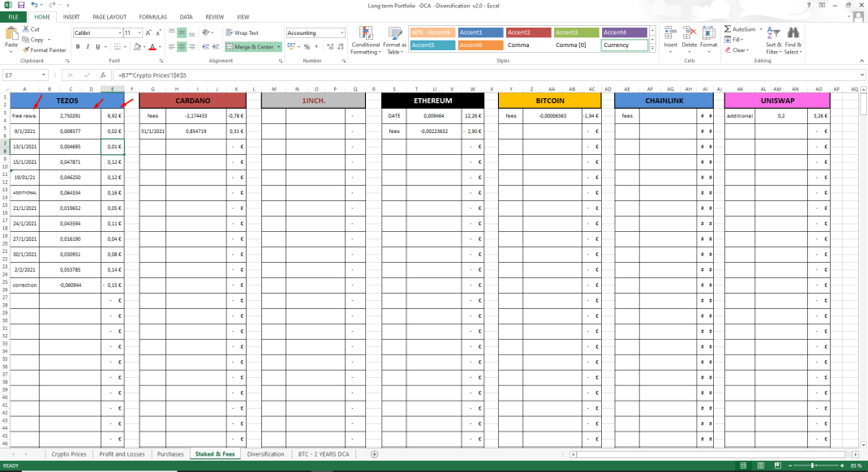Click the zoom slider handle in the status bar
Screen dimensions: 868x472
click(812, 466)
